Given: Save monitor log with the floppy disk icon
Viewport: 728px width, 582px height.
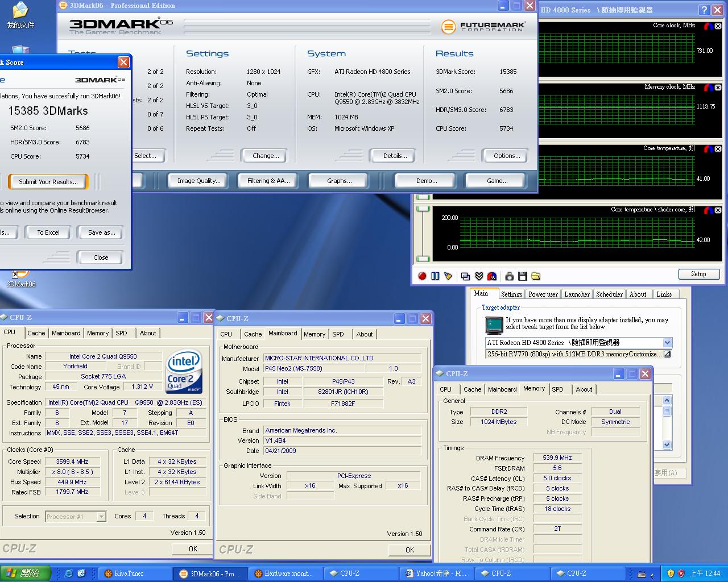Looking at the screenshot, I should point(523,276).
